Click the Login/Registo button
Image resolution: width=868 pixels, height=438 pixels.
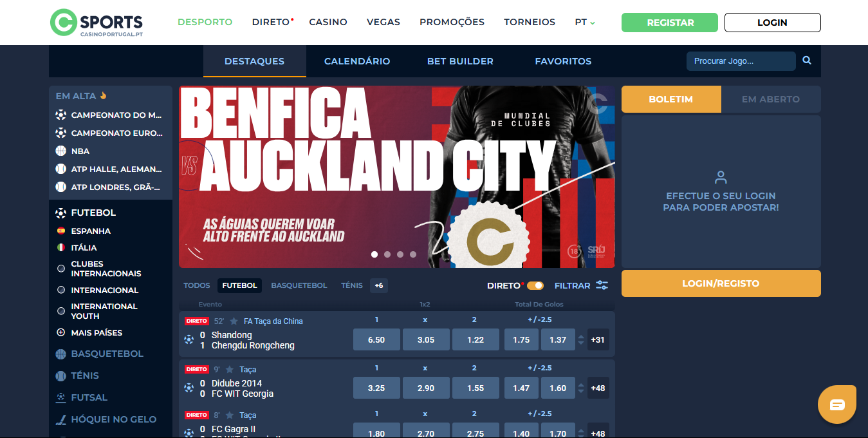click(x=721, y=283)
